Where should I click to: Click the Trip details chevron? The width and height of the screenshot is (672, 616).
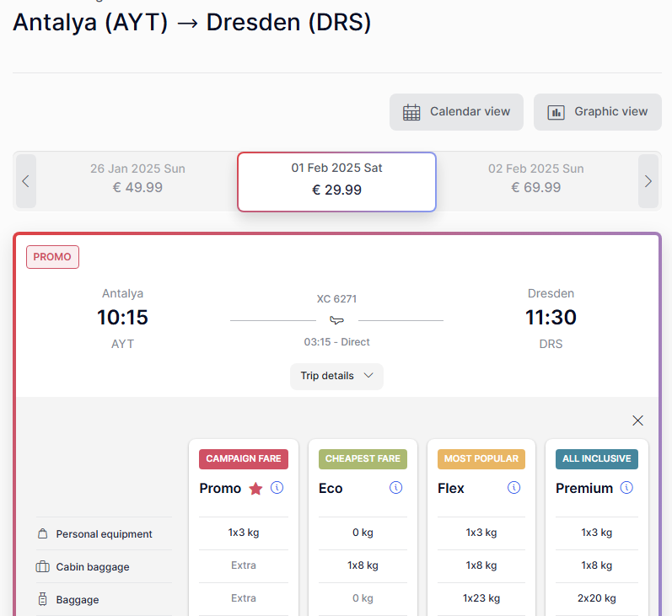(368, 376)
